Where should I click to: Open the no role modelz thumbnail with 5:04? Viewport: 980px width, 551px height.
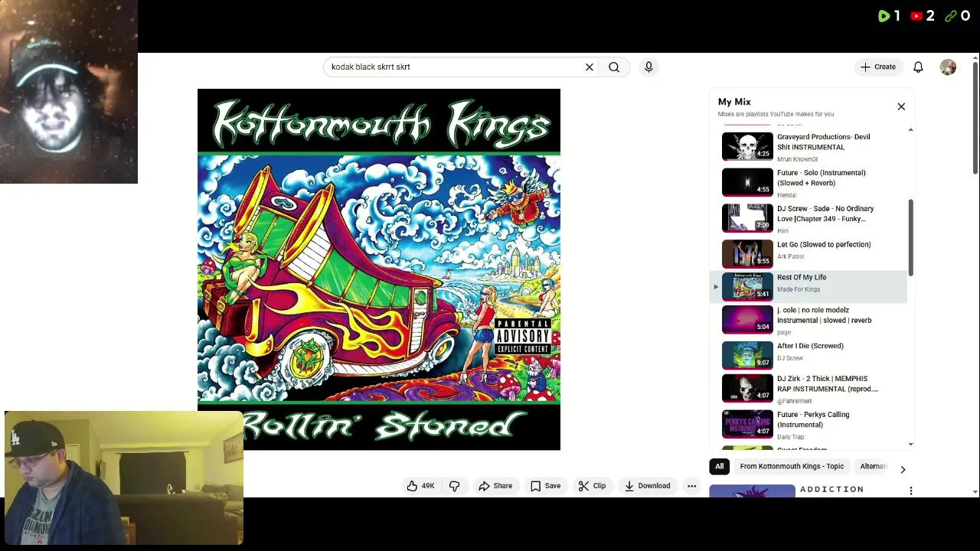point(747,319)
